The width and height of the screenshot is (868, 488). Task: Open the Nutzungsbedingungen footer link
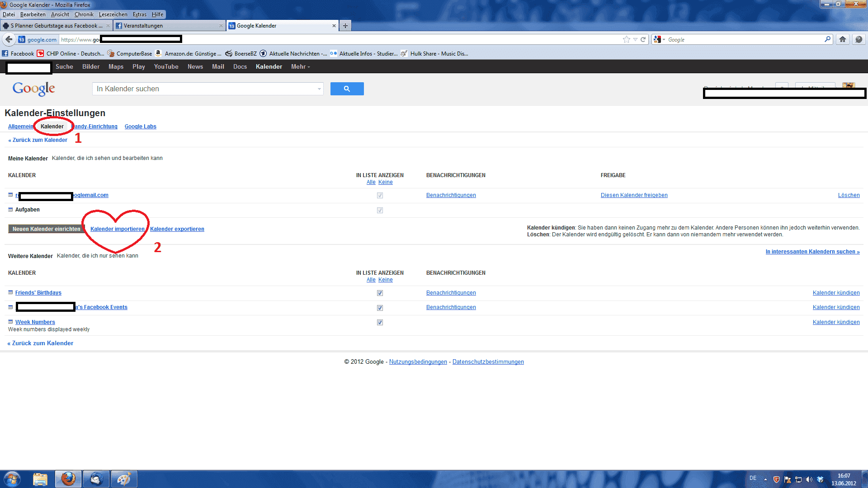point(418,362)
